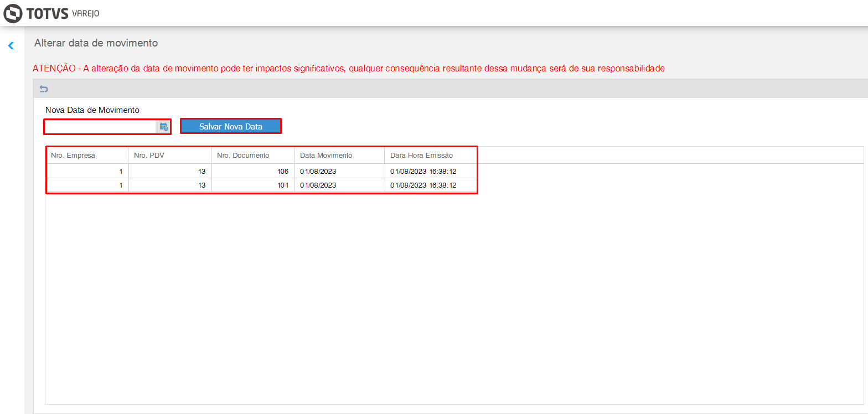Sort by the Nro. Empresa column header
This screenshot has width=868, height=414.
point(87,156)
